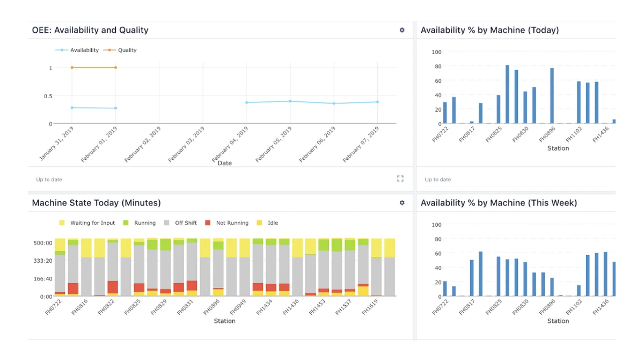Toggle the Off Shift legend entry
Viewport: 644px width, 362px height.
tap(181, 223)
